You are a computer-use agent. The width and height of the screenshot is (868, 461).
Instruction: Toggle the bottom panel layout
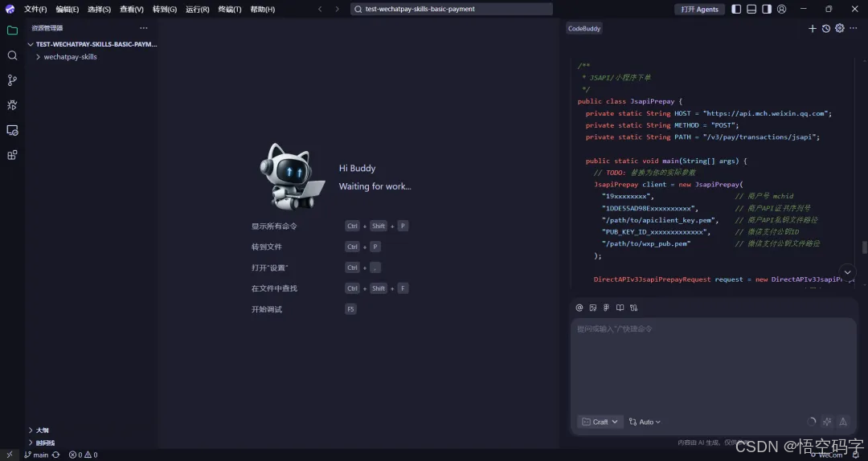[x=751, y=9]
